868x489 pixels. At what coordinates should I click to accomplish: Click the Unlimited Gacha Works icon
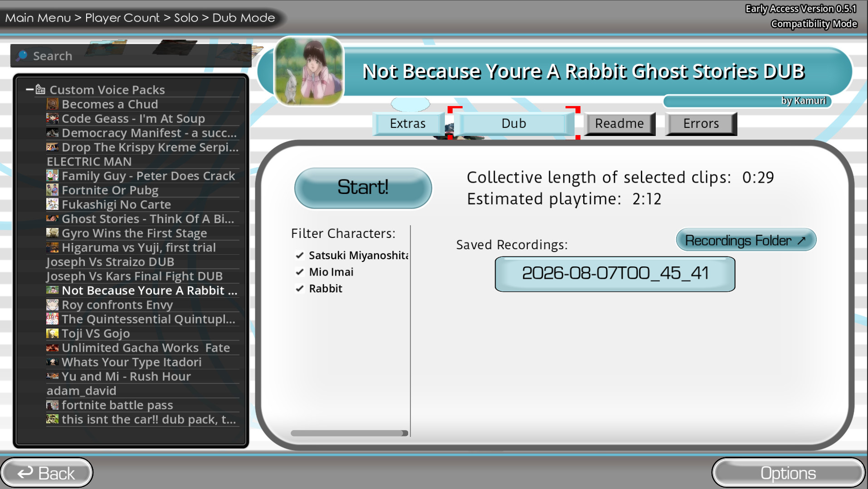[x=52, y=348]
